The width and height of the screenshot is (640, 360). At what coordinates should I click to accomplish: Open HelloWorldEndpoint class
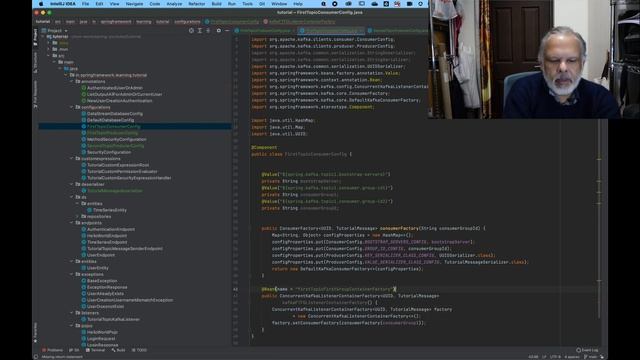[x=104, y=236]
